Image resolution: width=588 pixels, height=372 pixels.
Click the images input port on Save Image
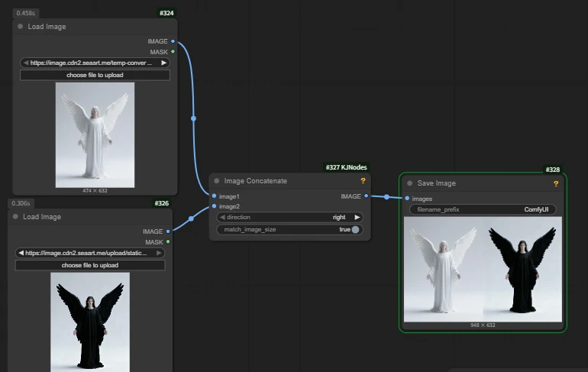pos(407,199)
